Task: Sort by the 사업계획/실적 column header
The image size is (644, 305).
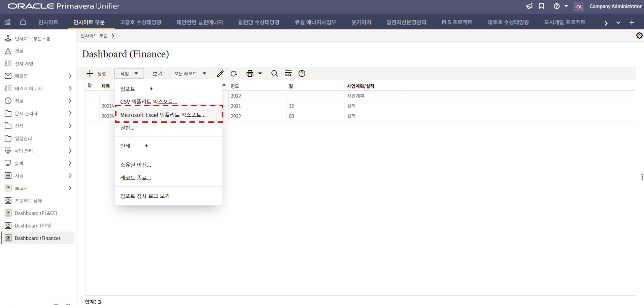Action: pyautogui.click(x=360, y=86)
